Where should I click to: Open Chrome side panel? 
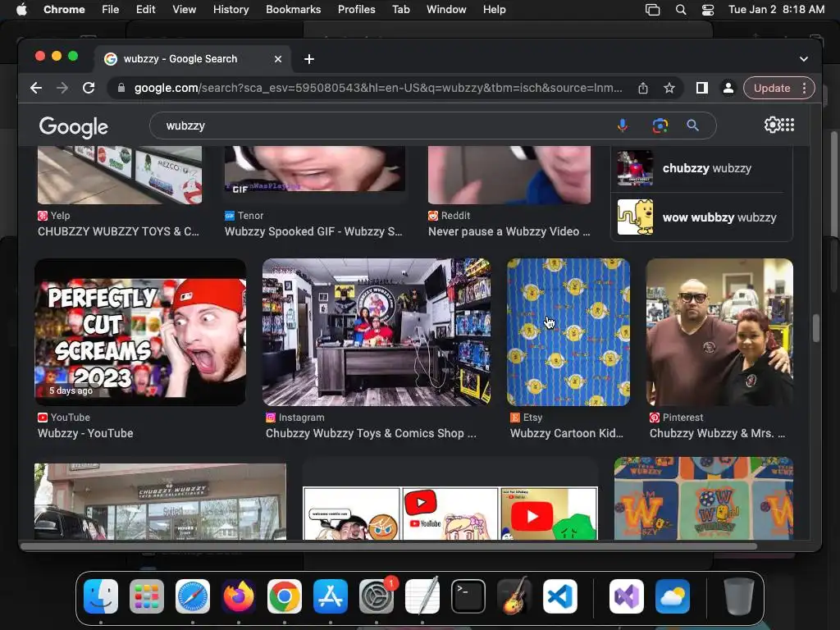coord(702,88)
